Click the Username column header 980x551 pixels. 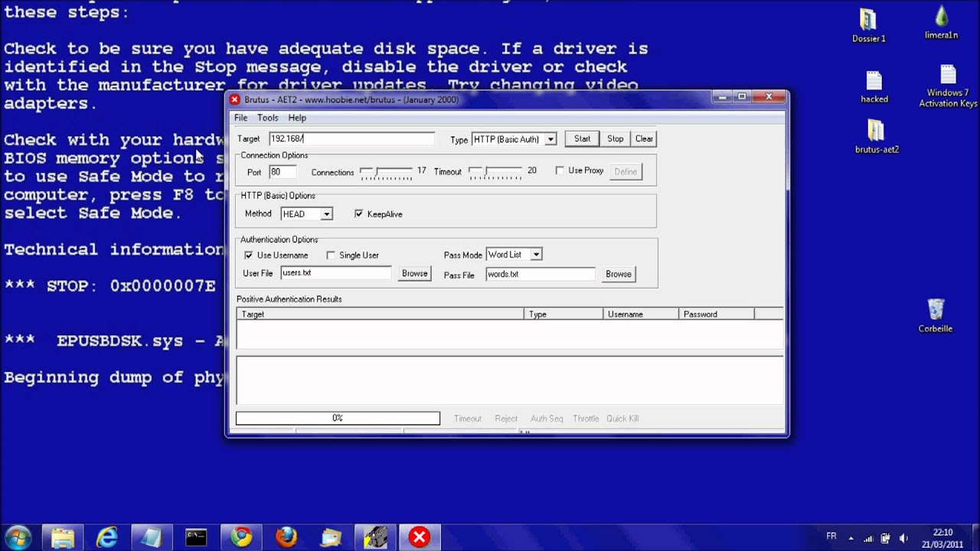coord(641,315)
